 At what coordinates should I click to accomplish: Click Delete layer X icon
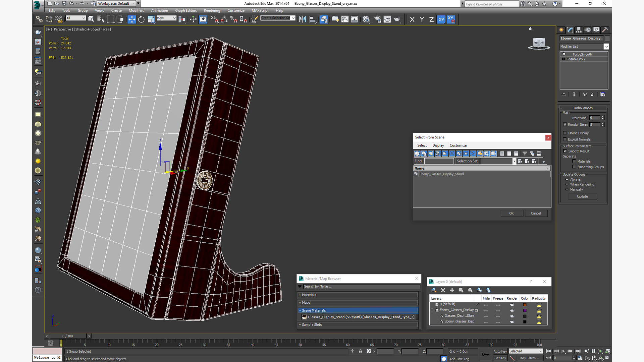coord(443,290)
